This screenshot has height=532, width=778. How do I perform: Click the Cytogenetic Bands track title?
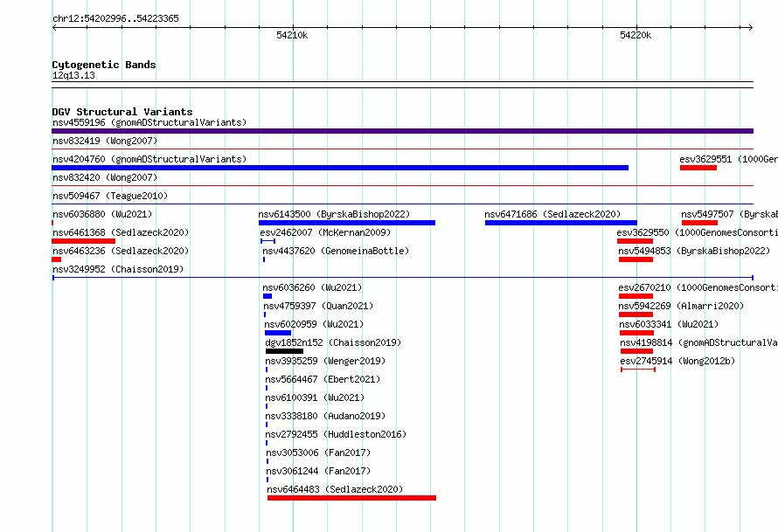coord(104,65)
